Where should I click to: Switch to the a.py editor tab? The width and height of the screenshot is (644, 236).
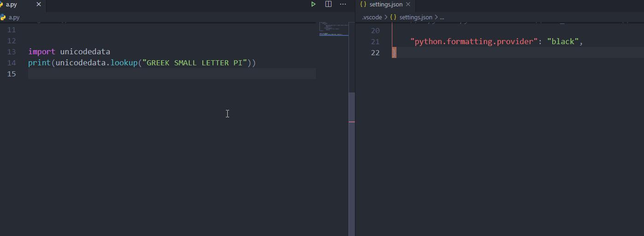[12, 5]
